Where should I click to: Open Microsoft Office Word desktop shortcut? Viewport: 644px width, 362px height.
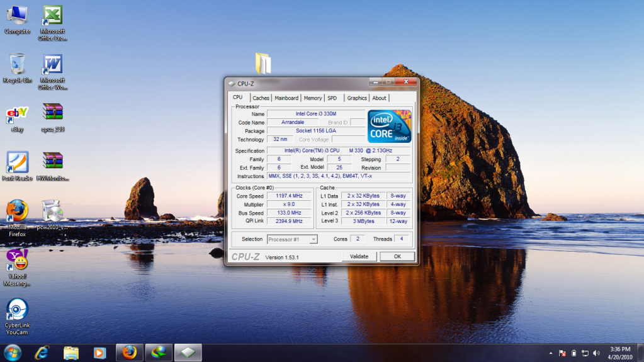click(x=53, y=72)
